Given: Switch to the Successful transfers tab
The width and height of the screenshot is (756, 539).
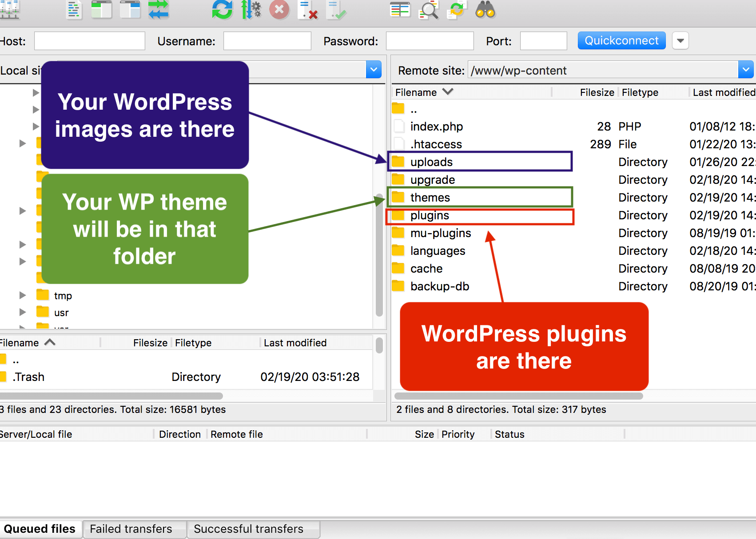Looking at the screenshot, I should point(248,529).
